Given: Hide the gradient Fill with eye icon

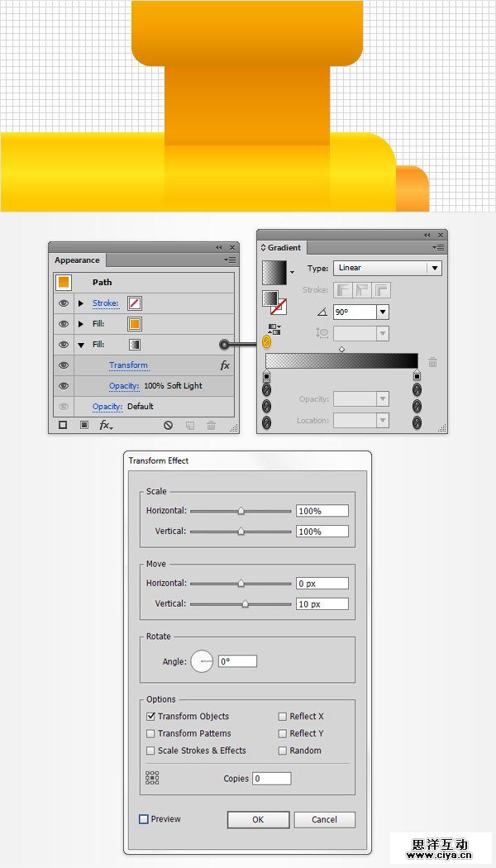Looking at the screenshot, I should point(64,345).
